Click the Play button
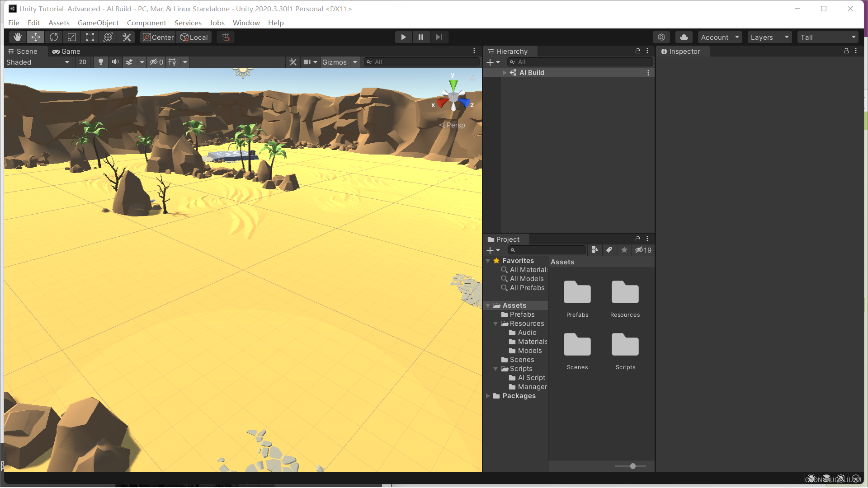 click(x=403, y=37)
